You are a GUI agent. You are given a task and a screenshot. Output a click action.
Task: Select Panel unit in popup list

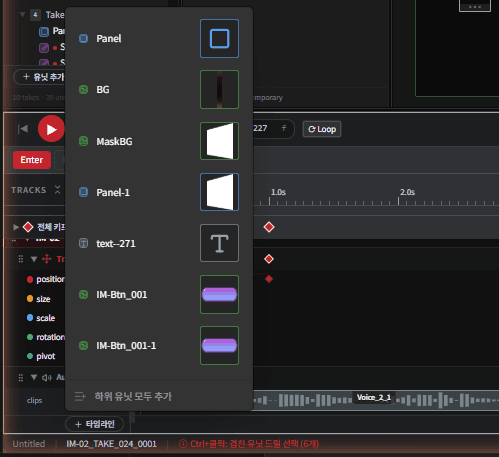[x=159, y=39]
